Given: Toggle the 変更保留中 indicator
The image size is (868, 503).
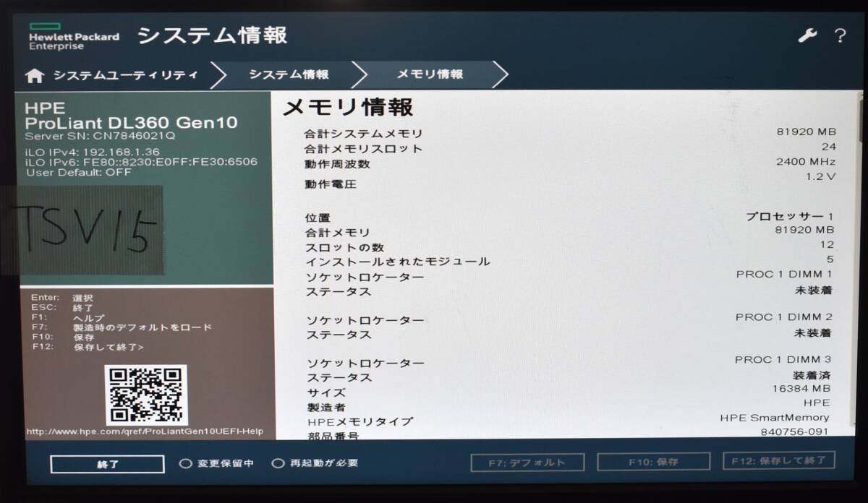Looking at the screenshot, I should [x=217, y=464].
